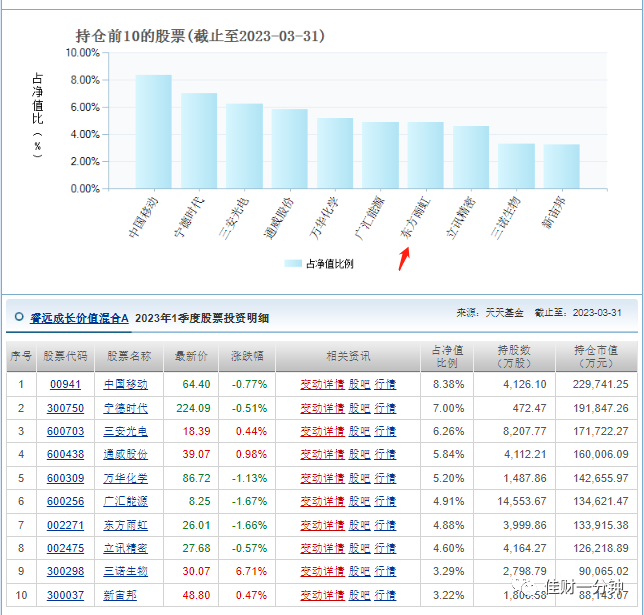The height and width of the screenshot is (615, 644).
Task: Open stock code 300298 link
Action: 65,571
